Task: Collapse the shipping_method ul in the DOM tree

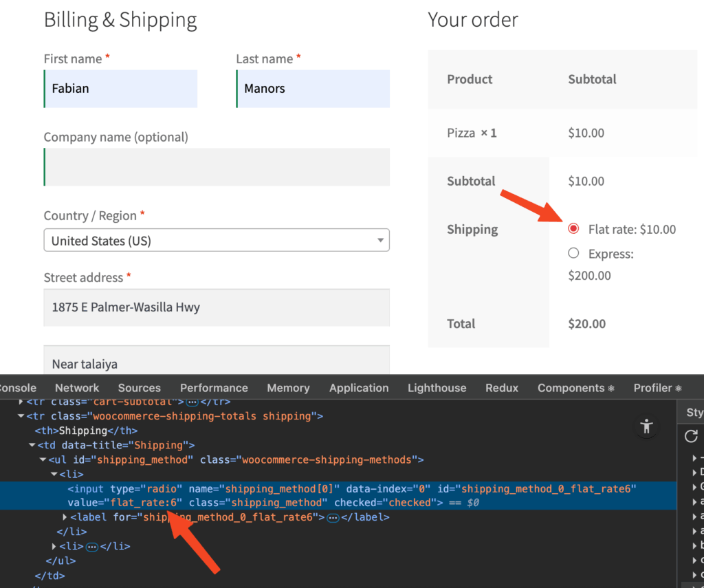Action: (43, 459)
